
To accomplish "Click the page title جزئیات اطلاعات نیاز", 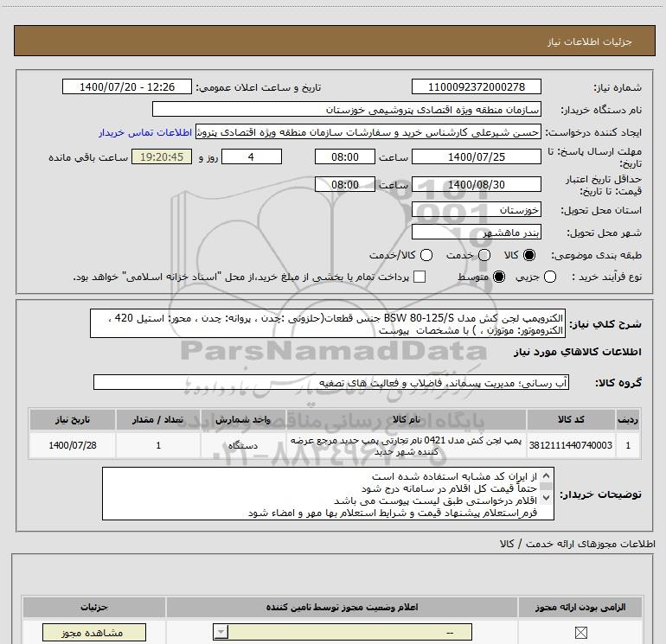I will (589, 41).
